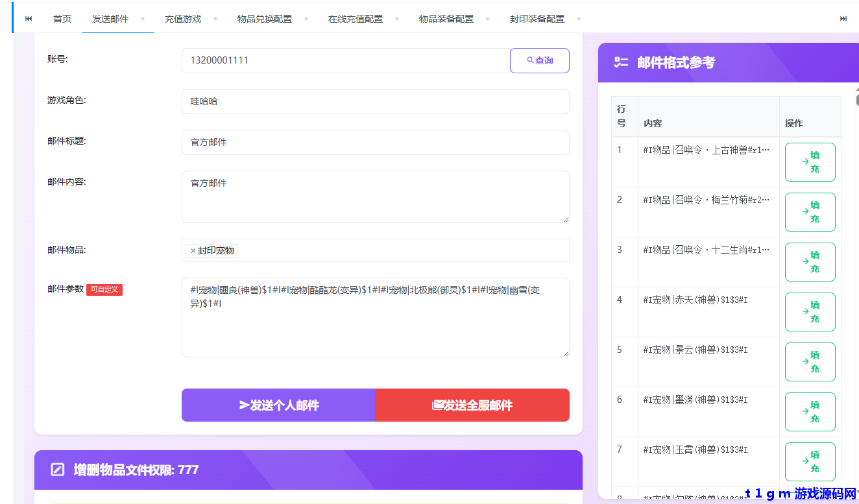Screen dimensions: 859x504
Task: Click 填充 for row 4 宠物赤天
Action: [x=810, y=311]
